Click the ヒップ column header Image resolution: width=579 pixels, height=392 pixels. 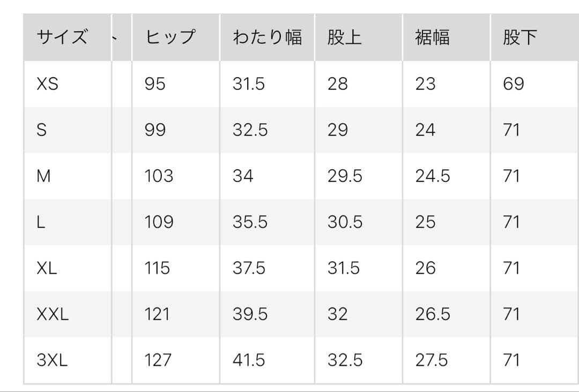170,37
